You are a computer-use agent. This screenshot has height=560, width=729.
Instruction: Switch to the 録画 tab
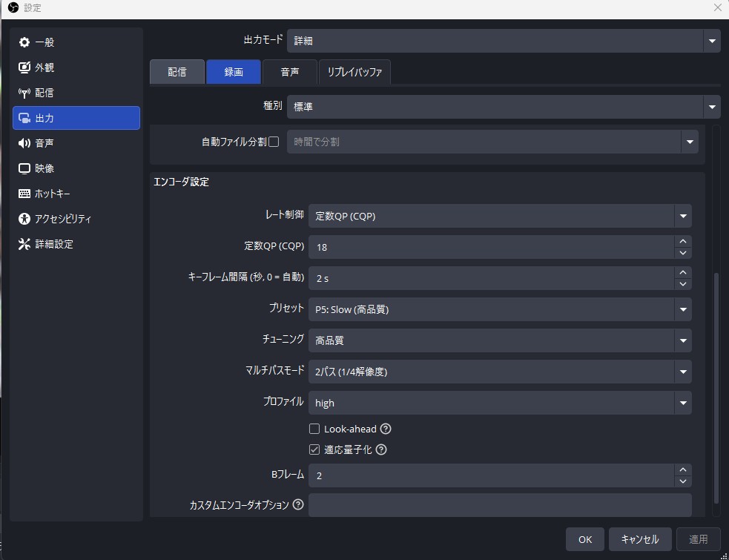[234, 72]
